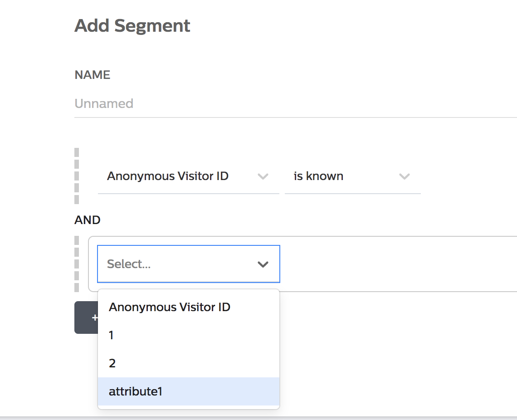The height and width of the screenshot is (420, 517).
Task: Click the chevron beside Anonymous Visitor ID selector
Action: [263, 176]
